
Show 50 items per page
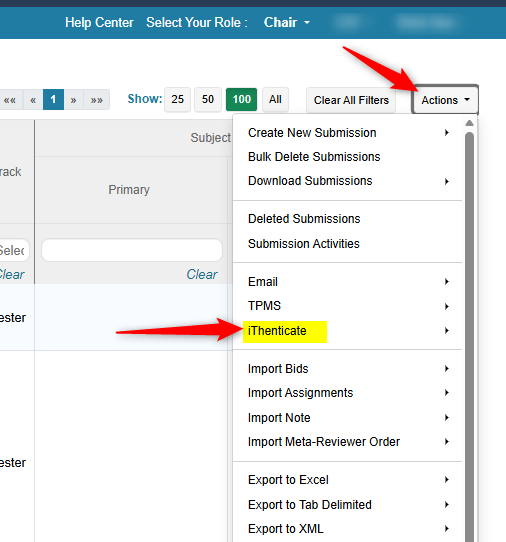208,100
